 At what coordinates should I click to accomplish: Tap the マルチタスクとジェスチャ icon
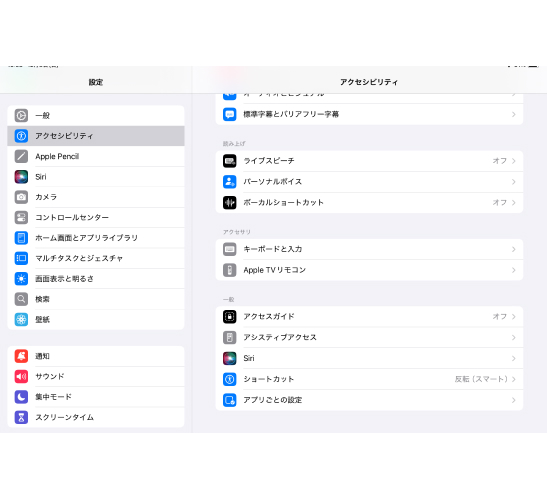coord(21,258)
